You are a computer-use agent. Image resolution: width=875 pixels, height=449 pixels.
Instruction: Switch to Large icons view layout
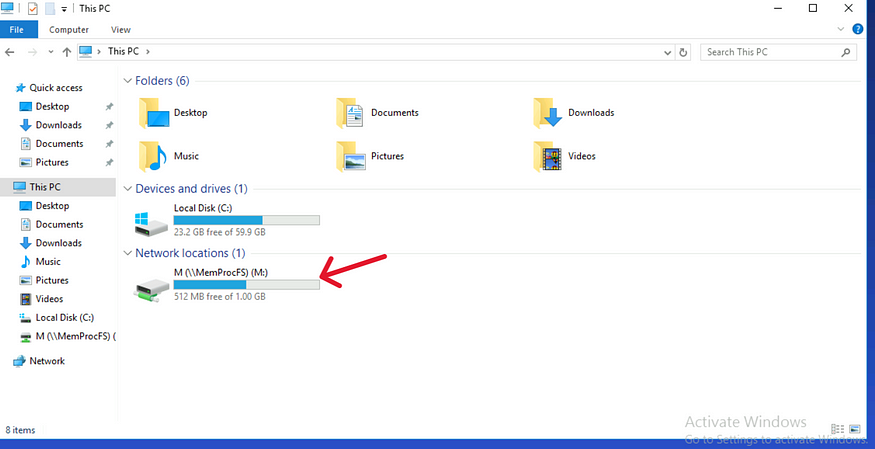coord(855,429)
